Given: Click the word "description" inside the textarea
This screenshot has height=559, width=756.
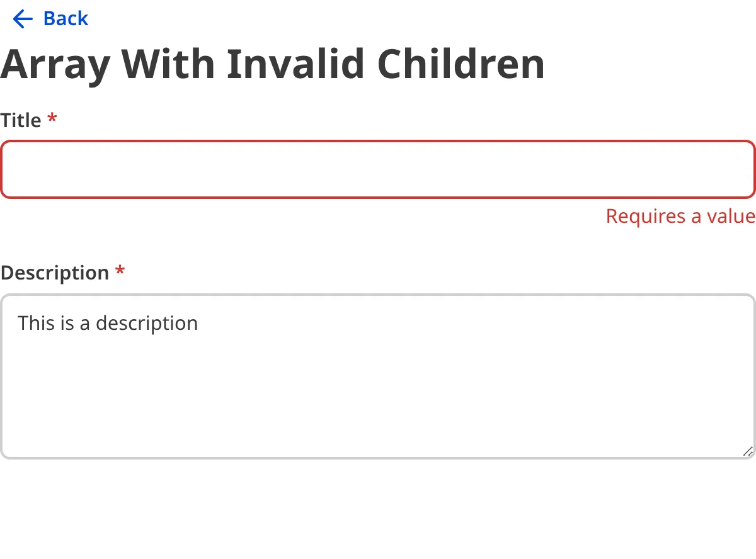Looking at the screenshot, I should pos(147,323).
